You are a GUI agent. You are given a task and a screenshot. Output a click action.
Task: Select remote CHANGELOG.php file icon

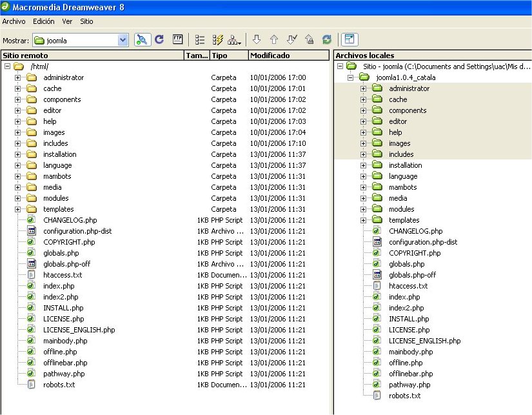tap(31, 219)
